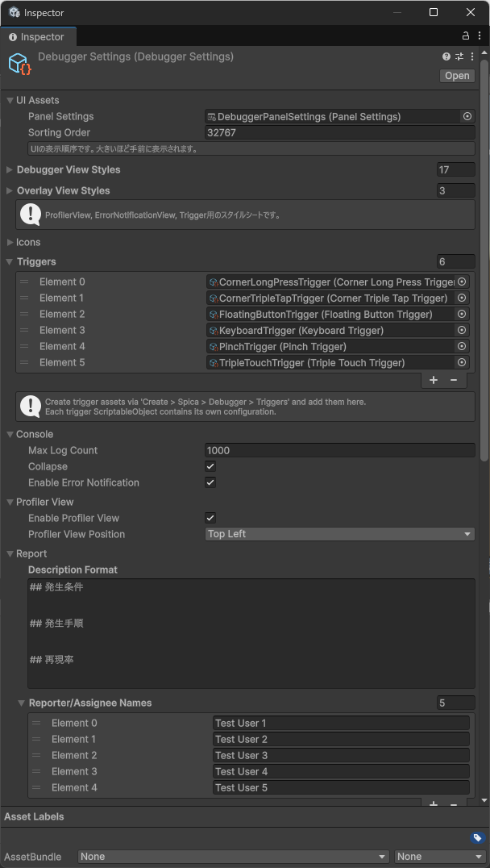Click object picker for FloatingButtonTrigger
Image resolution: width=490 pixels, height=868 pixels.
tap(462, 314)
